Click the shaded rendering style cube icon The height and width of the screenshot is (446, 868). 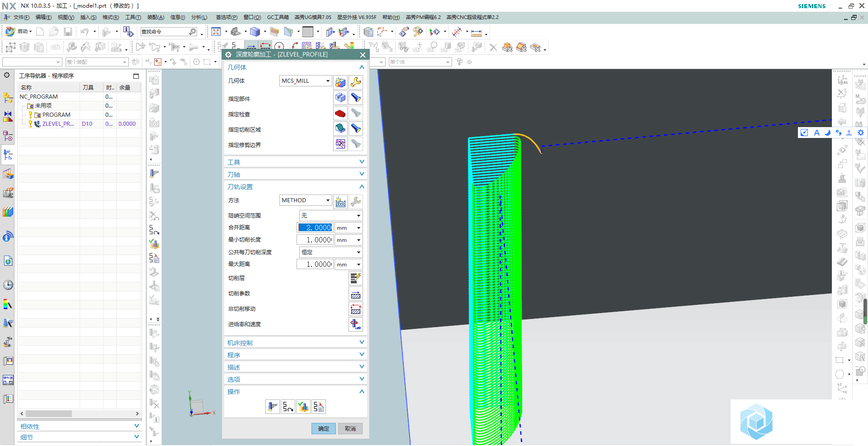pyautogui.click(x=255, y=32)
